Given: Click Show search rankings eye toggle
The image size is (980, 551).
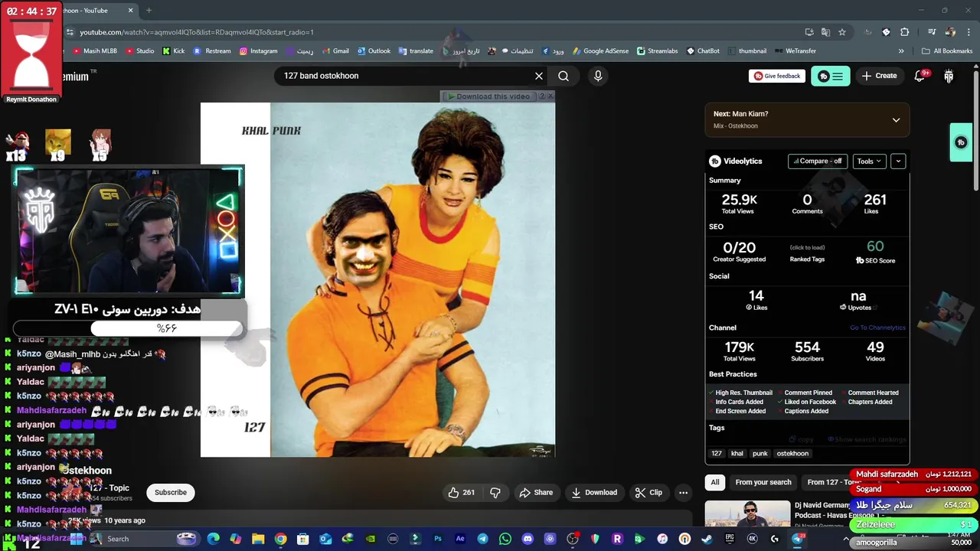Looking at the screenshot, I should (x=867, y=440).
